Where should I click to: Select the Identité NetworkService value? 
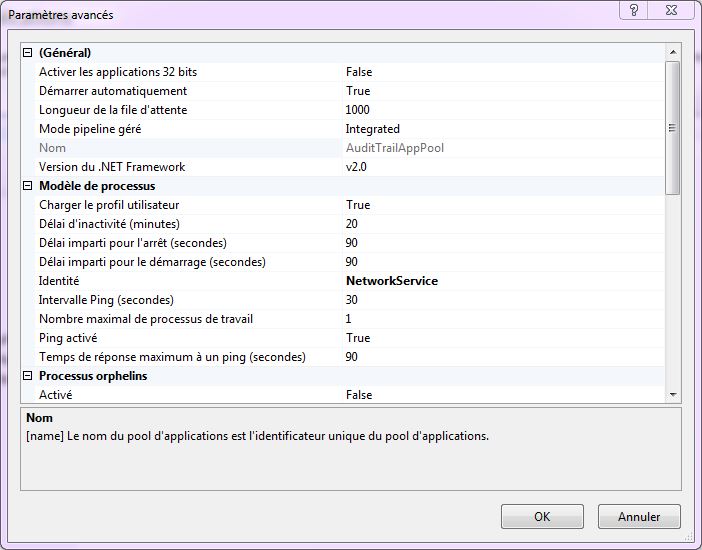391,281
